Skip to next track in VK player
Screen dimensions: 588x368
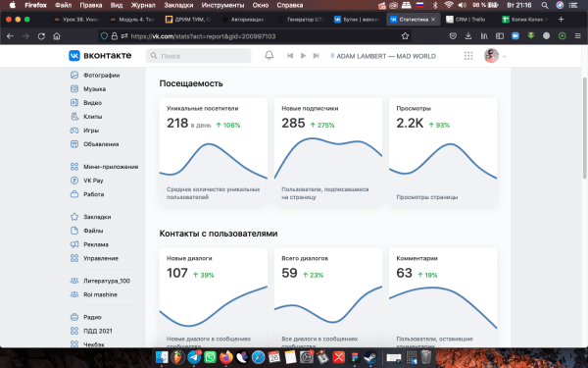click(316, 56)
